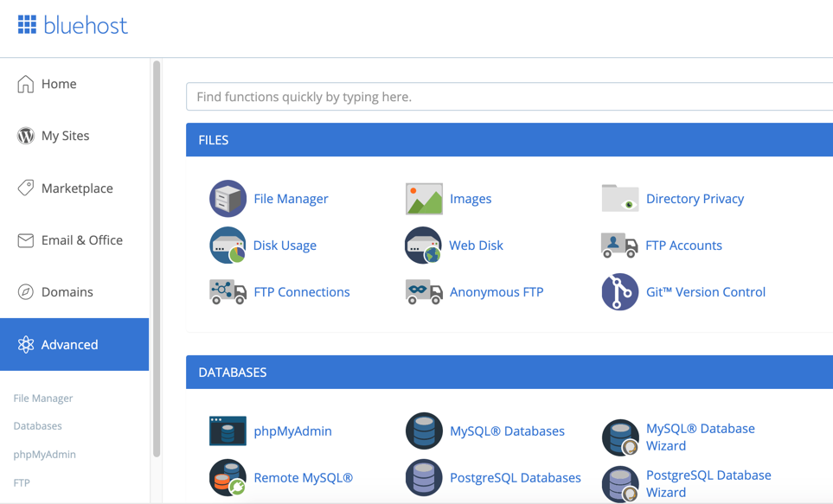Open the Remote MySQL plug icon
This screenshot has width=833, height=504.
[x=227, y=477]
